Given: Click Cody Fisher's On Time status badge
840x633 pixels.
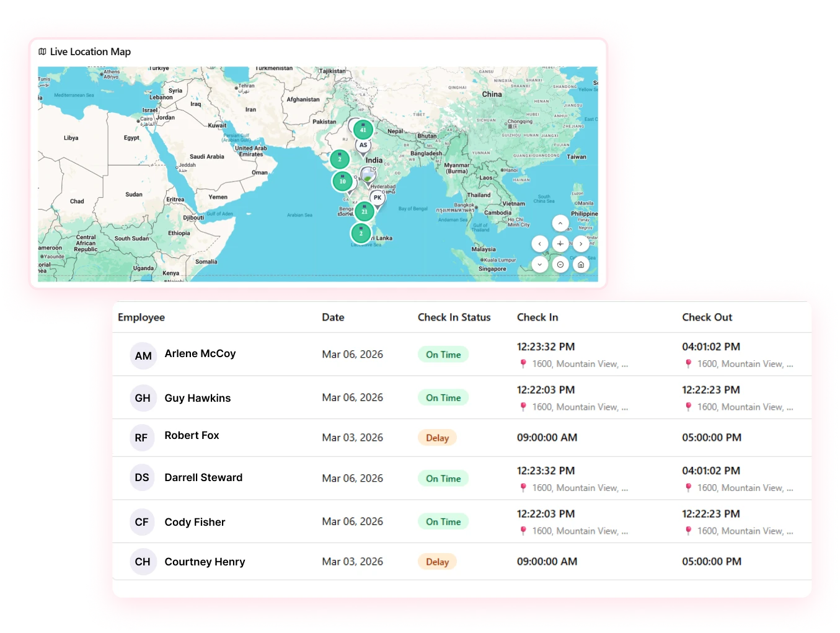Looking at the screenshot, I should click(443, 521).
